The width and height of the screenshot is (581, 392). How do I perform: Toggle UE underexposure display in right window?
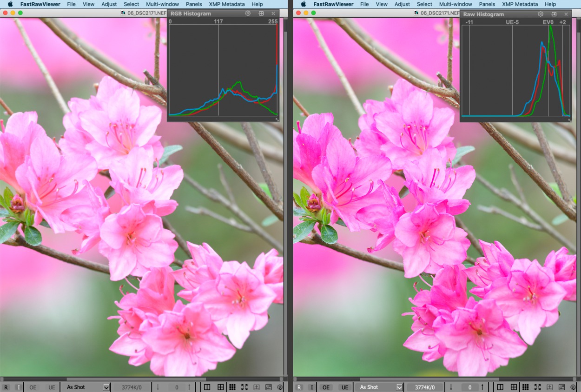(344, 387)
